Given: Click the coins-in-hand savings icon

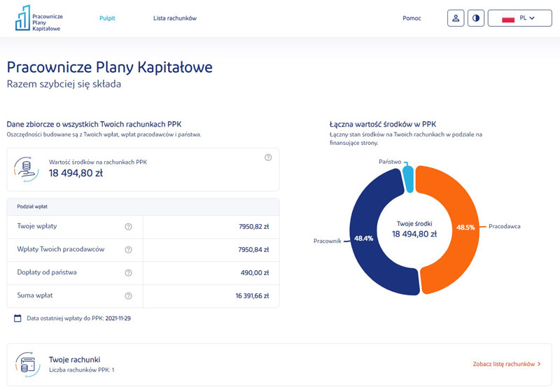Looking at the screenshot, I should pos(27,169).
